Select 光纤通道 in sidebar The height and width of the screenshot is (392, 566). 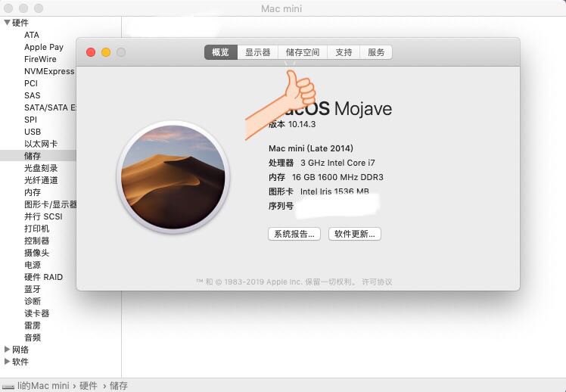click(41, 180)
